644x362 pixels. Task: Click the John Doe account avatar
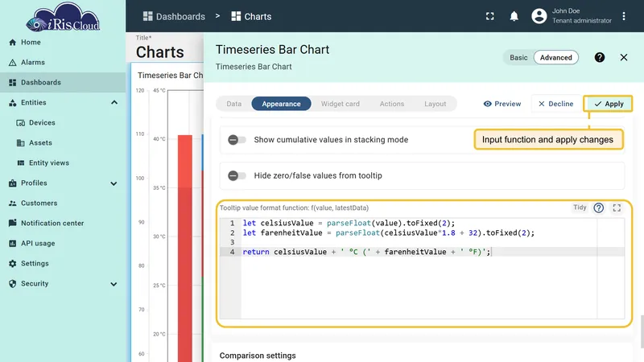point(539,16)
